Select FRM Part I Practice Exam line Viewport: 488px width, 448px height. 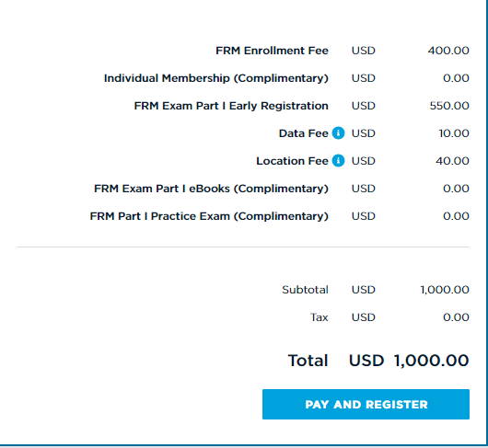209,216
